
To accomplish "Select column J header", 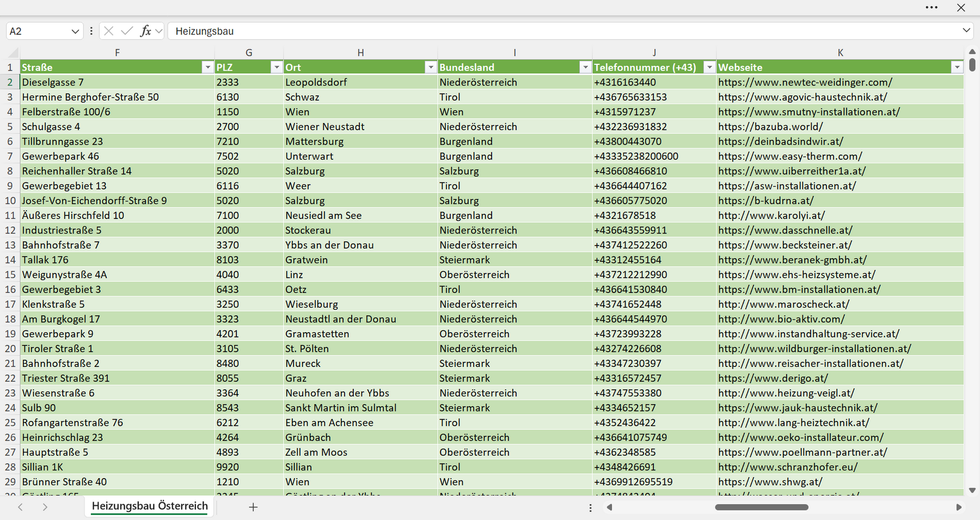I will point(654,53).
